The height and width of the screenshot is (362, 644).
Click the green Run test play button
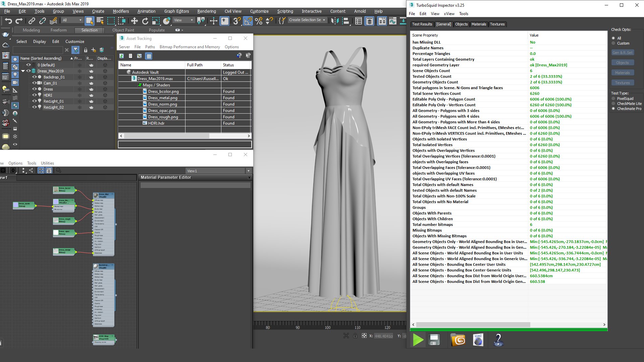click(418, 340)
